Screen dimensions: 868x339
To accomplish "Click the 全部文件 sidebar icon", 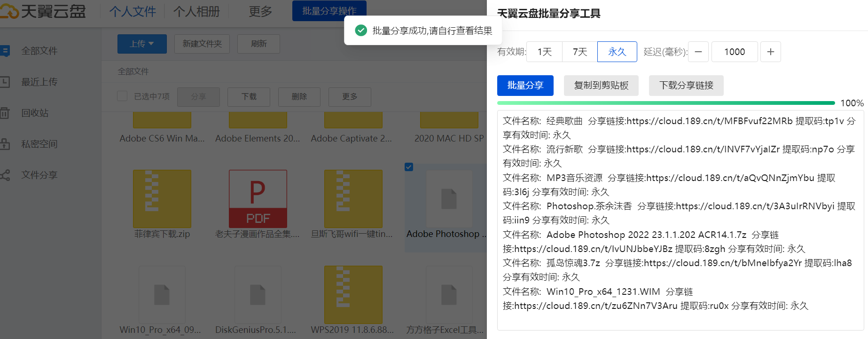I will [x=5, y=51].
